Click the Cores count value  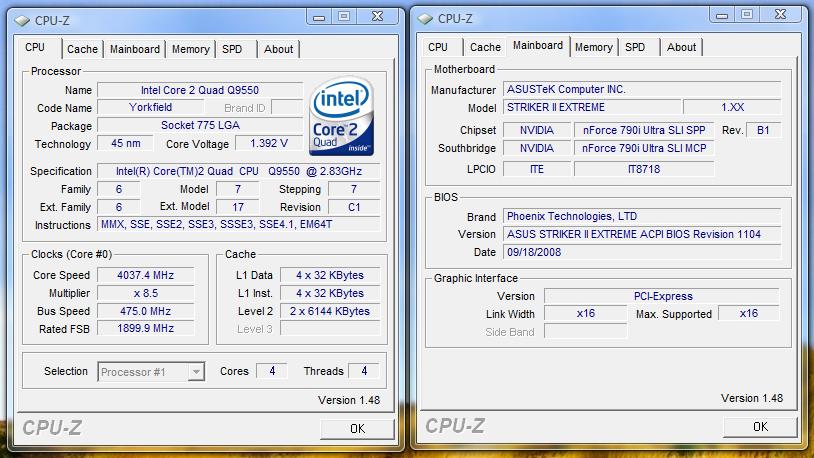coord(272,371)
